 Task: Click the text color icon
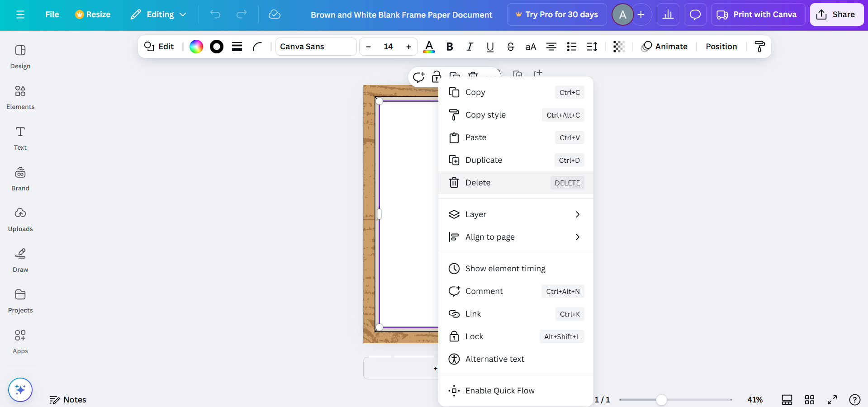pos(429,47)
